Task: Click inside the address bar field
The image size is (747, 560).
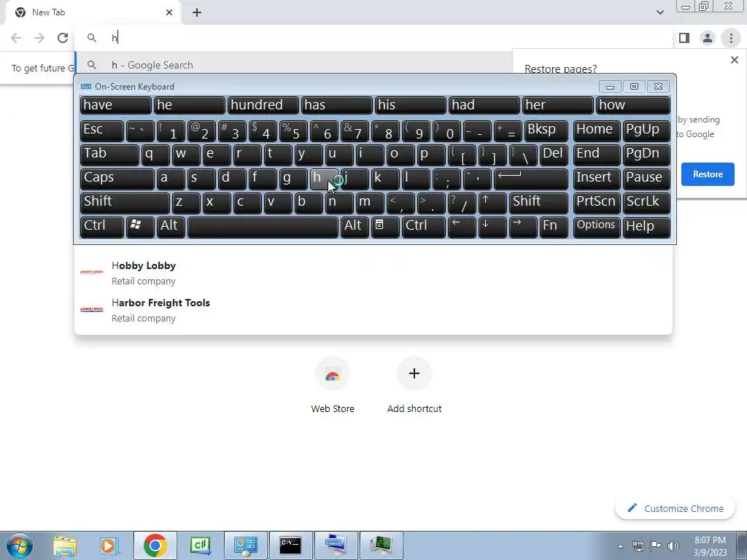Action: tap(374, 38)
